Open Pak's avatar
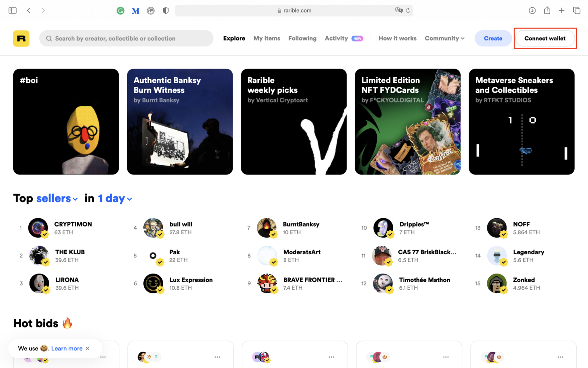The image size is (588, 368). point(153,255)
